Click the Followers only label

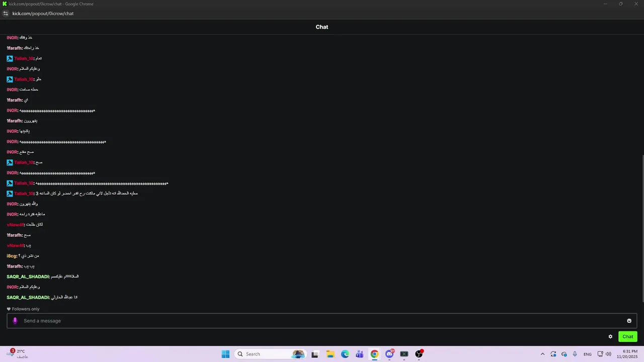(x=26, y=309)
